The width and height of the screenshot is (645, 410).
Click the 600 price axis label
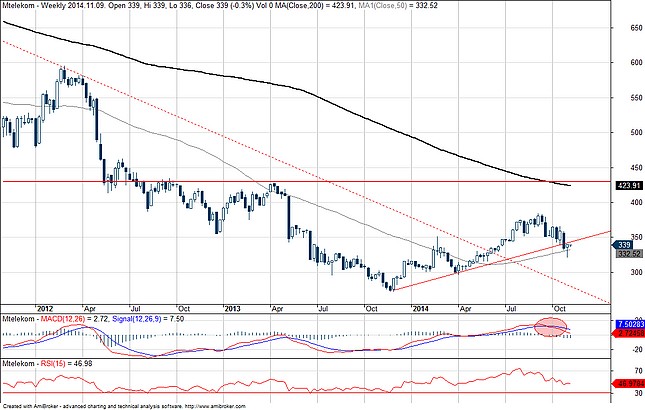pyautogui.click(x=636, y=63)
